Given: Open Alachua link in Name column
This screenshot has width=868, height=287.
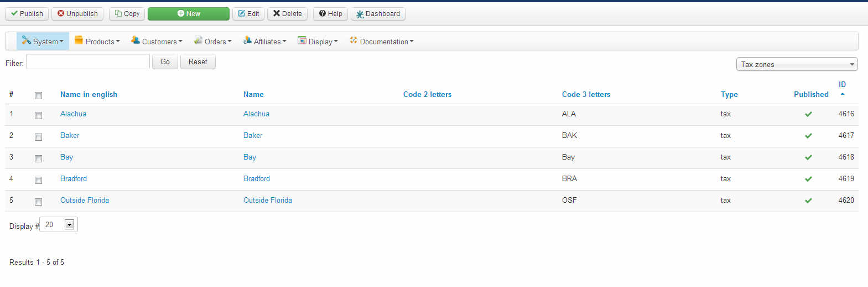Looking at the screenshot, I should 256,114.
